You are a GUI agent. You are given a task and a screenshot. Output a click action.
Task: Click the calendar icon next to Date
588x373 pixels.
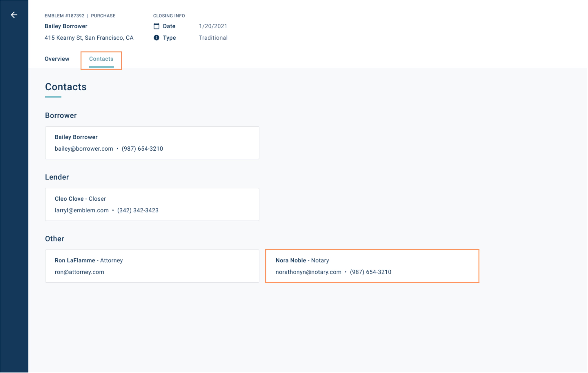pyautogui.click(x=156, y=26)
